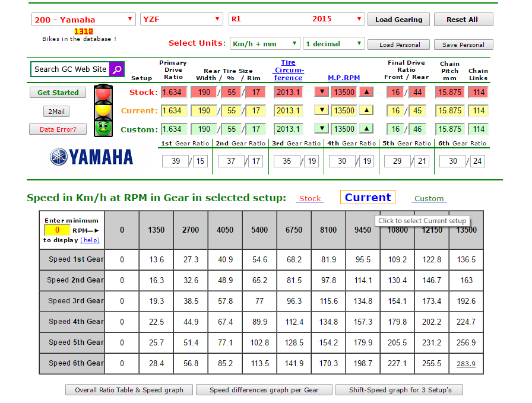This screenshot has height=403, width=532.
Task: Open the 200 - Yamaha brand dropdown
Action: (x=84, y=20)
